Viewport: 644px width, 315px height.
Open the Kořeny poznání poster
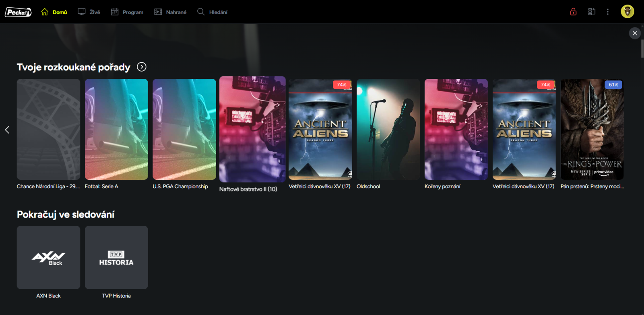[x=456, y=129]
